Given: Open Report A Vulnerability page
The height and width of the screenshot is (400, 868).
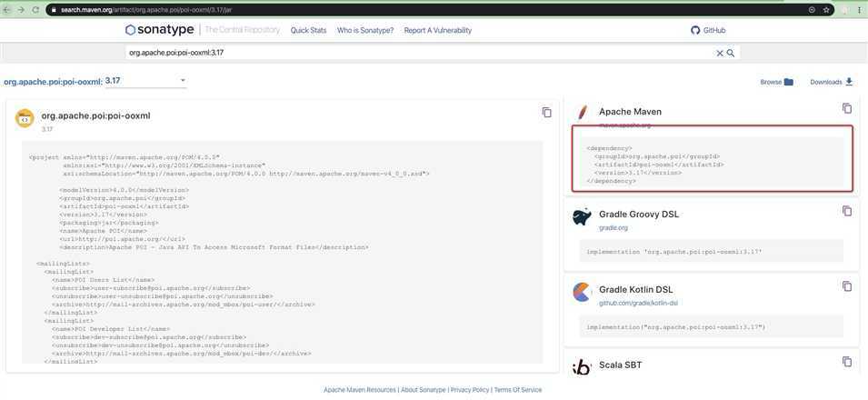Looking at the screenshot, I should (x=438, y=31).
